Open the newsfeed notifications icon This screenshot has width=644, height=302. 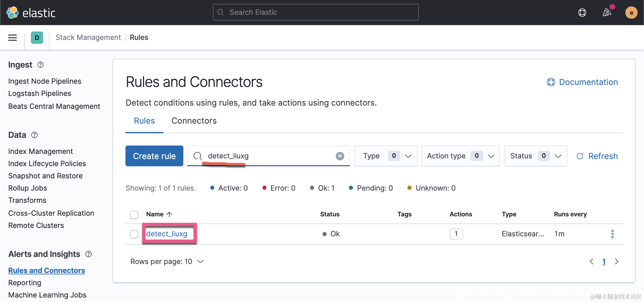pyautogui.click(x=607, y=13)
